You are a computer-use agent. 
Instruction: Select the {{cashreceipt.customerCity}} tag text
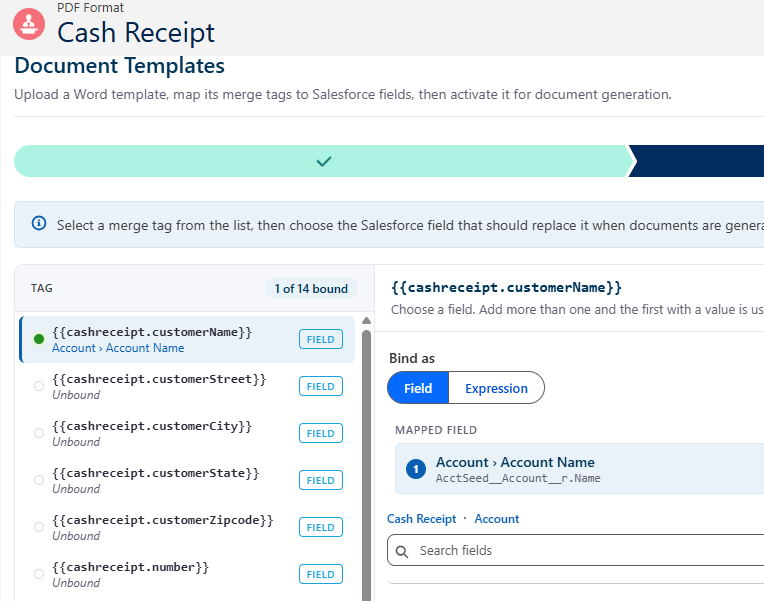click(152, 426)
